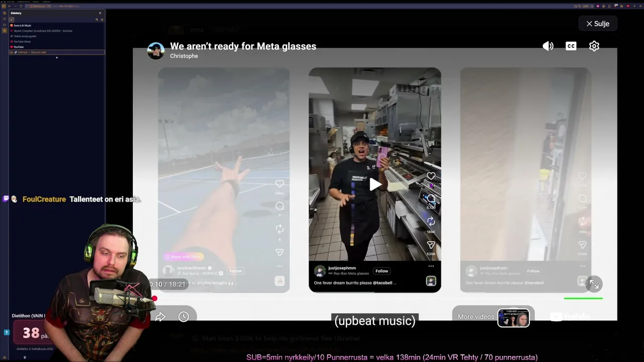Image resolution: width=644 pixels, height=362 pixels.
Task: Open the more options dots on center clip
Action: [431, 266]
